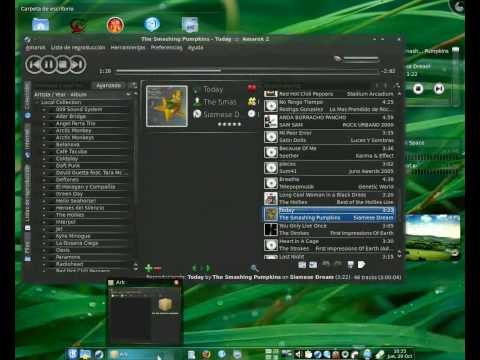Stop playback using the stop button
Viewport: 480px width, 360px height.
pos(63,65)
